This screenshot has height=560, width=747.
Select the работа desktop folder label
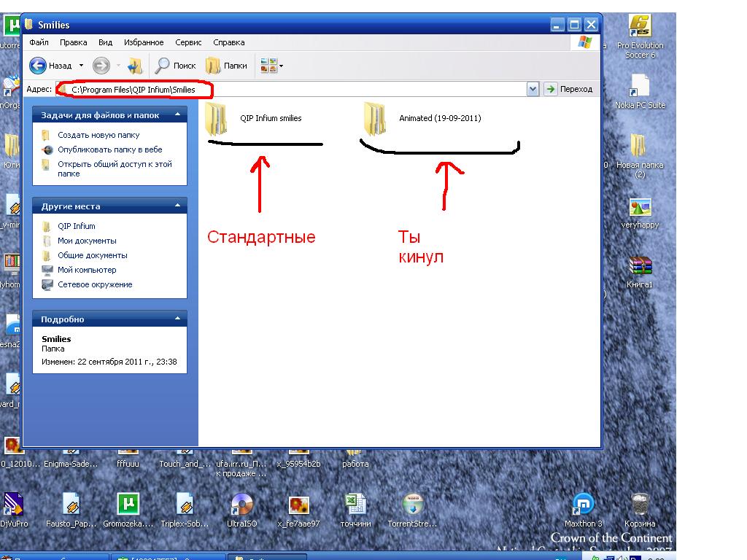pyautogui.click(x=355, y=464)
